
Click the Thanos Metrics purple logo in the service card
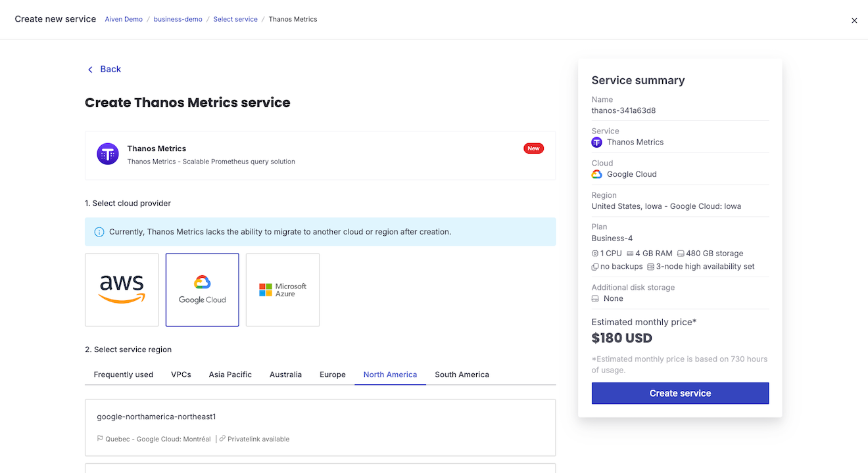coord(108,154)
